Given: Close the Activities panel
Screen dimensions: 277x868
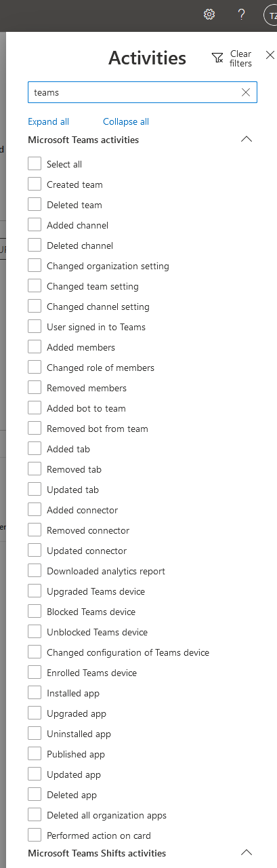Looking at the screenshot, I should (x=270, y=55).
